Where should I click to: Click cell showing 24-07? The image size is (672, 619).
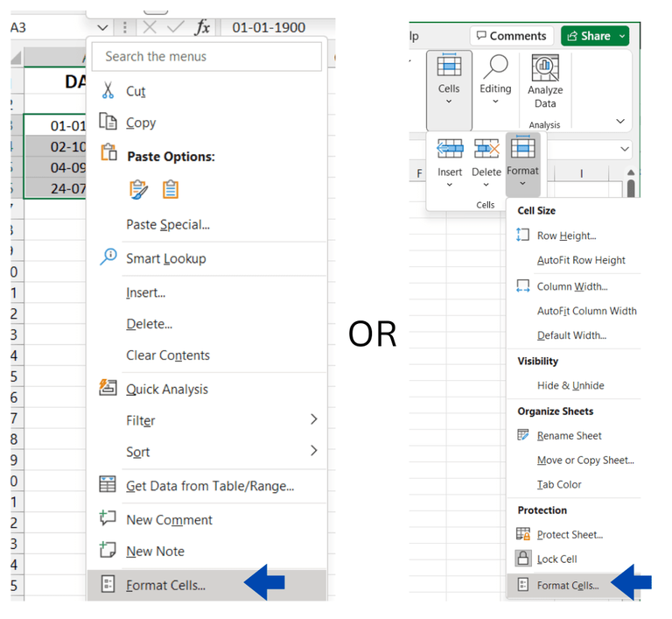coord(55,188)
